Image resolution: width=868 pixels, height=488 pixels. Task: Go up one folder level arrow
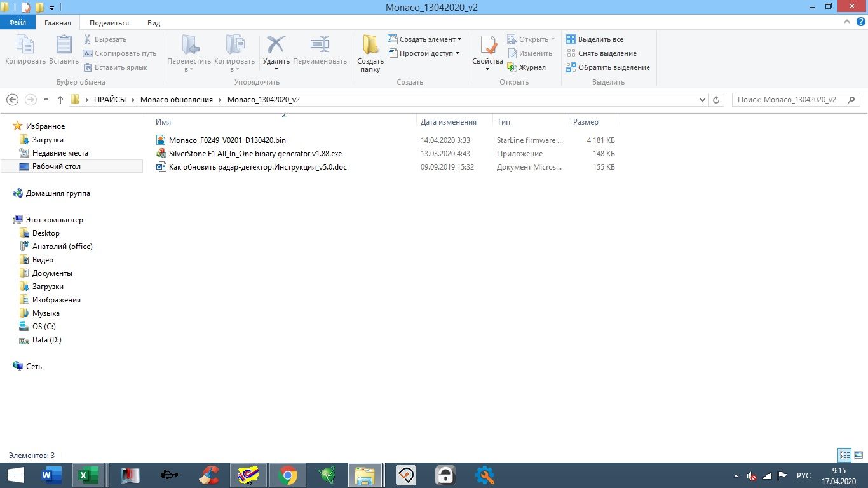point(60,100)
